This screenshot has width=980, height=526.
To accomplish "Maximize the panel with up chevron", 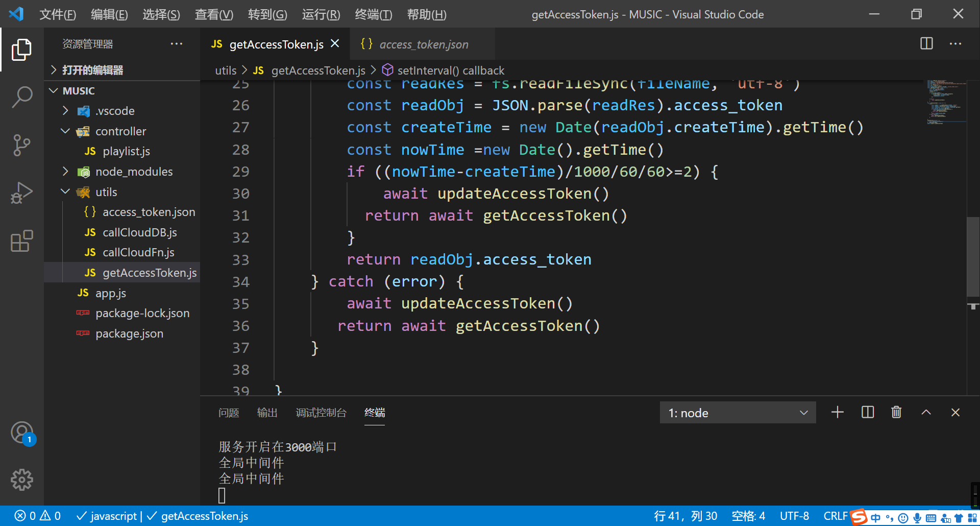I will click(926, 413).
